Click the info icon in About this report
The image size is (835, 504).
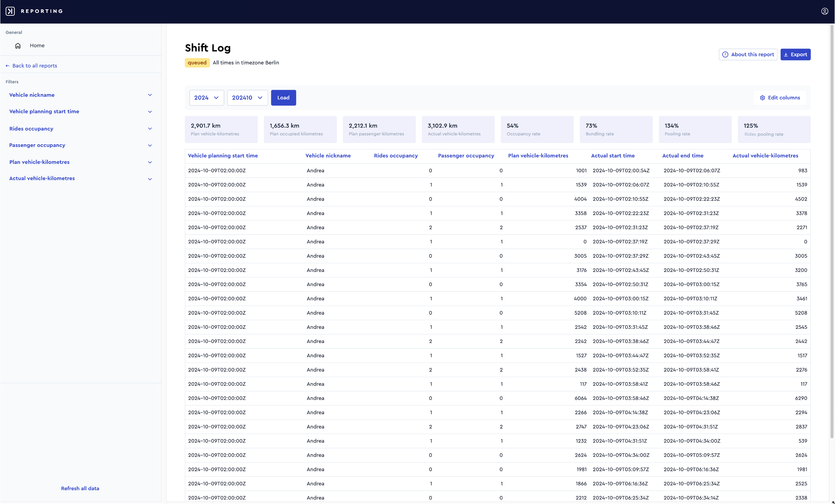pos(725,55)
